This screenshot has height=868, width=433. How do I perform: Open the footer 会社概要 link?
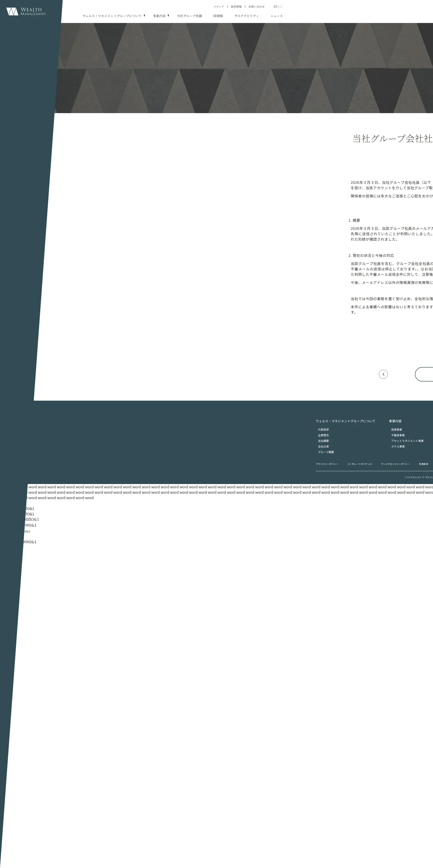(323, 441)
